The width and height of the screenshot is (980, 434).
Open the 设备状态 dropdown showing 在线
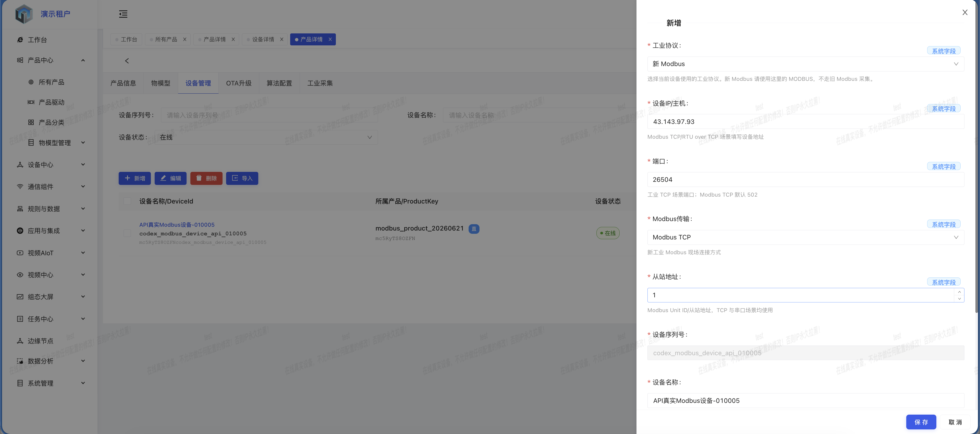click(x=266, y=137)
